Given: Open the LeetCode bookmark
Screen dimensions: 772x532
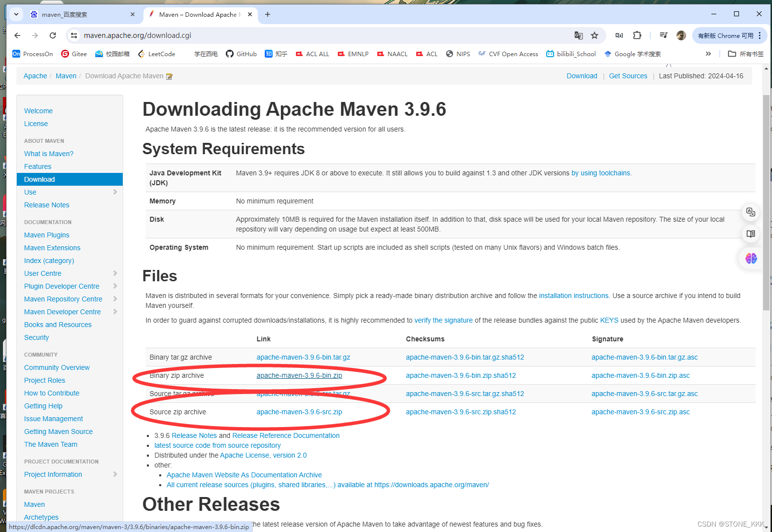Looking at the screenshot, I should click(x=156, y=54).
